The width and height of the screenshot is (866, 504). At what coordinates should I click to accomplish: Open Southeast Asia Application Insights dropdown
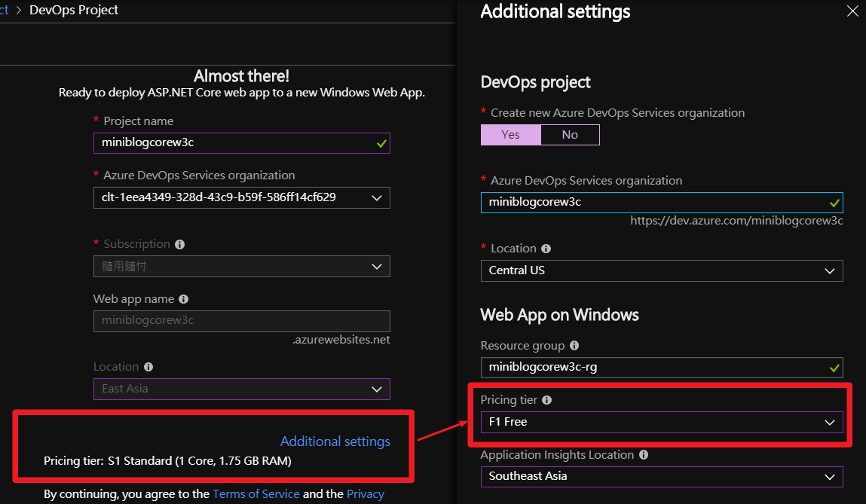[662, 476]
